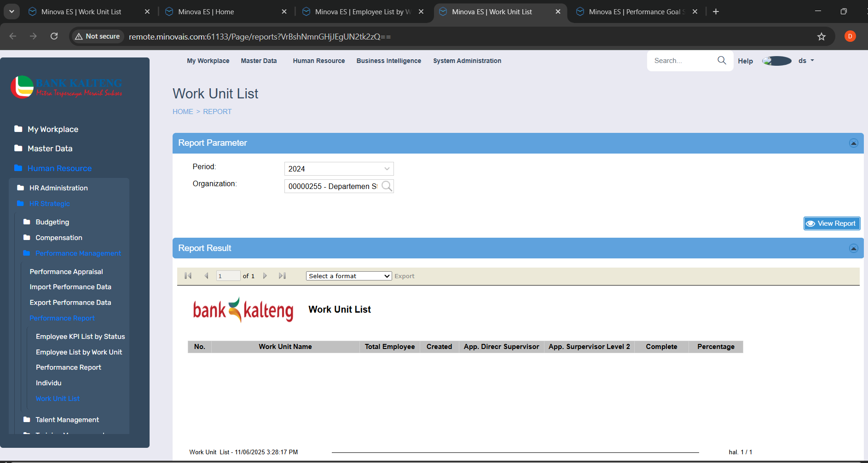Open Human Resource in top menu
868x463 pixels.
[319, 61]
